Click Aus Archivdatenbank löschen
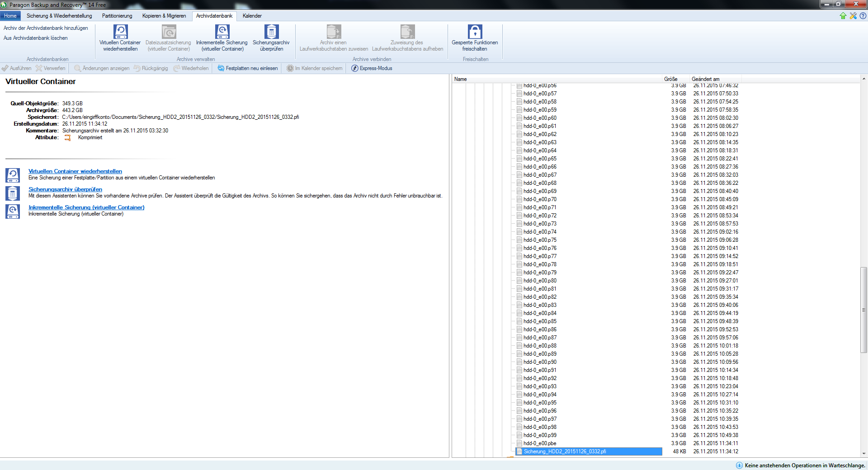Image resolution: width=868 pixels, height=470 pixels. pos(36,38)
